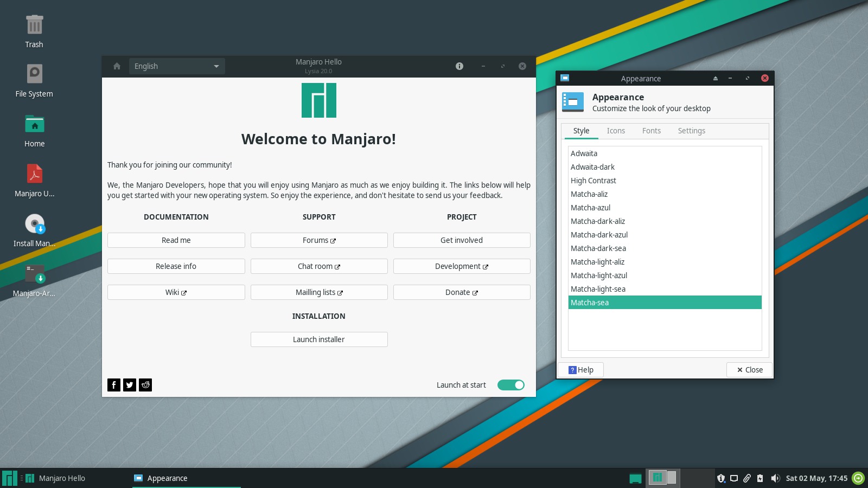Select the Matcha-dark-sea theme
The height and width of the screenshot is (488, 868).
click(x=665, y=248)
